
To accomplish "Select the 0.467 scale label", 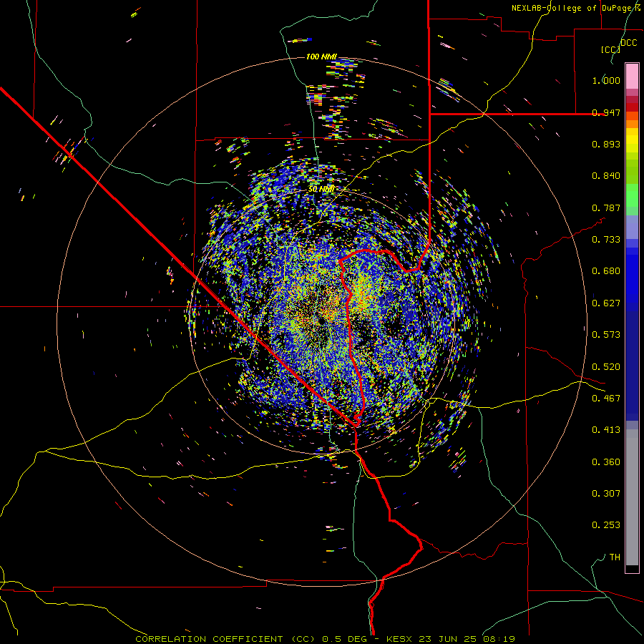I will click(x=606, y=399).
